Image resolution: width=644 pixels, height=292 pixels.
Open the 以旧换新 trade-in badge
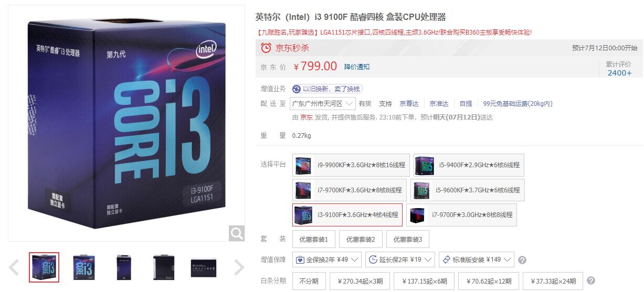coord(327,89)
